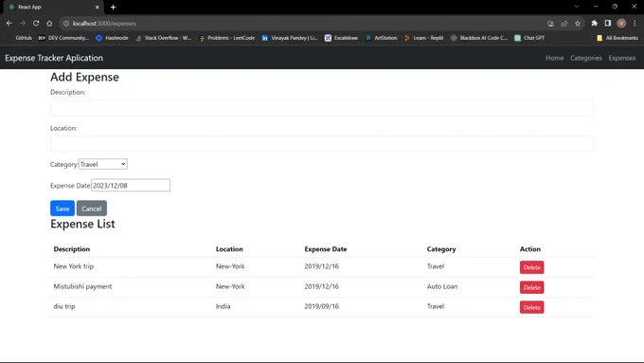
Task: Select the React App browser tab
Action: pyautogui.click(x=53, y=7)
